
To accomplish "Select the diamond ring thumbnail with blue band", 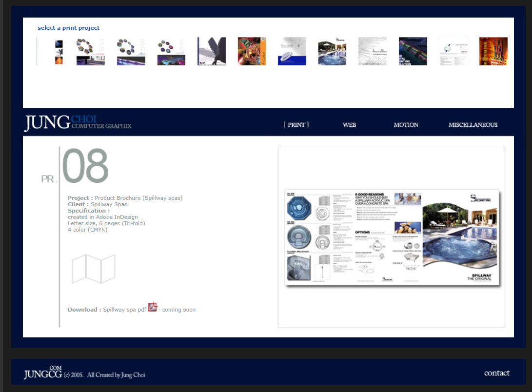I will coord(292,51).
